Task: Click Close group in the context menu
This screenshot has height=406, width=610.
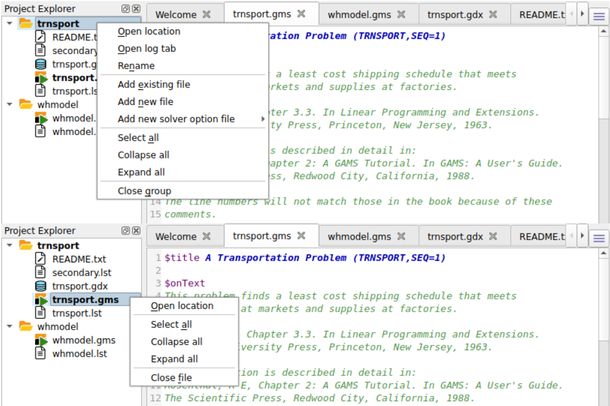Action: [144, 190]
